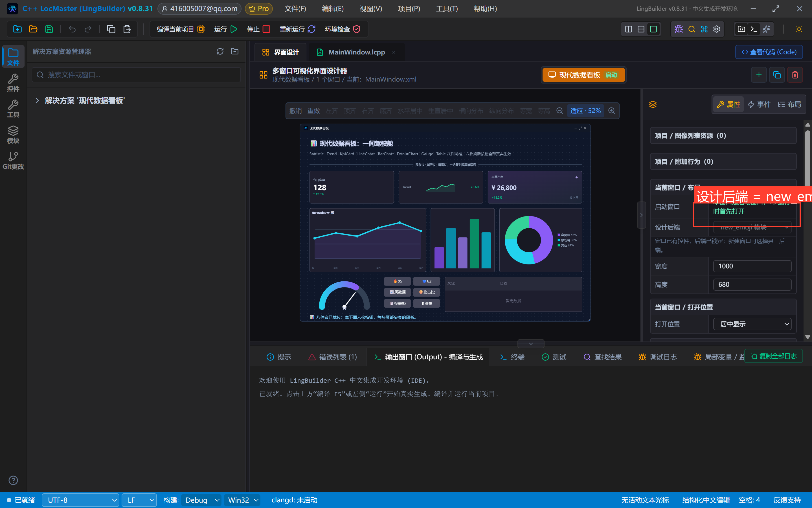Screen dimensions: 812x508
Task: Toggle the code-folder panel icon
Action: click(741, 29)
